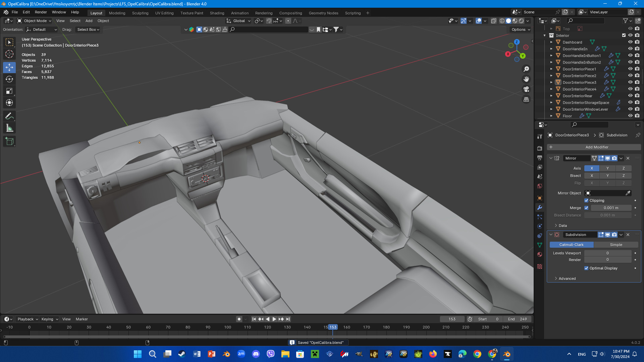Uncheck the Clipping checkbox in the Mirror modifier
644x362 pixels.
[586, 200]
